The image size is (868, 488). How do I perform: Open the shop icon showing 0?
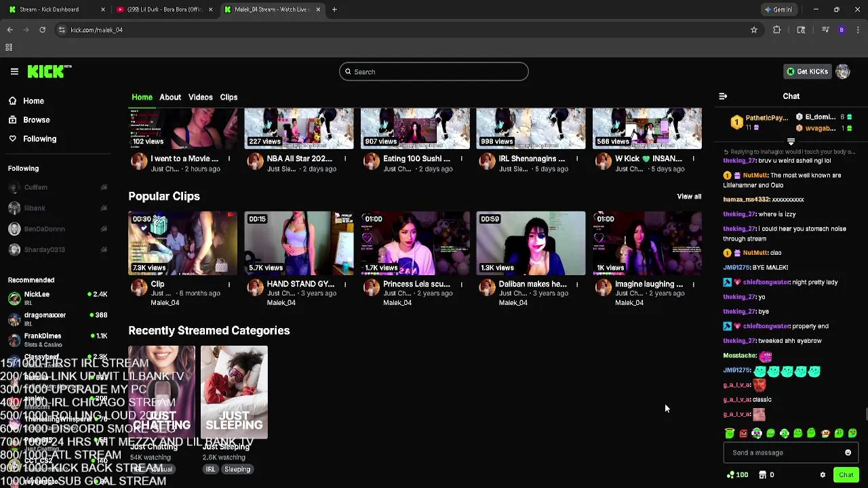pos(766,475)
